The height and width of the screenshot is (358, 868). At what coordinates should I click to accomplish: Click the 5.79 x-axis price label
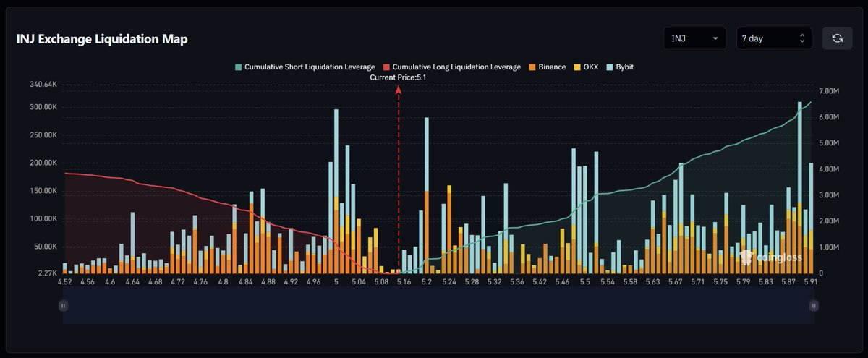tap(743, 283)
